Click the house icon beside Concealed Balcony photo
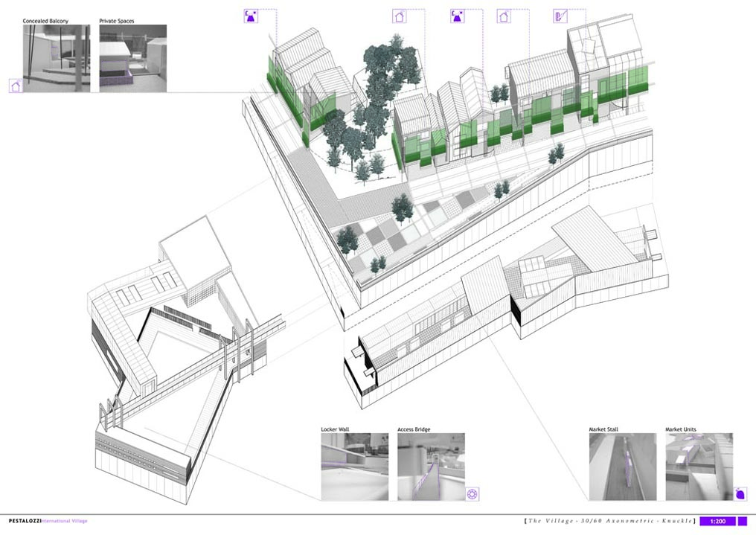Viewport: 756px width, 535px height. tap(16, 86)
